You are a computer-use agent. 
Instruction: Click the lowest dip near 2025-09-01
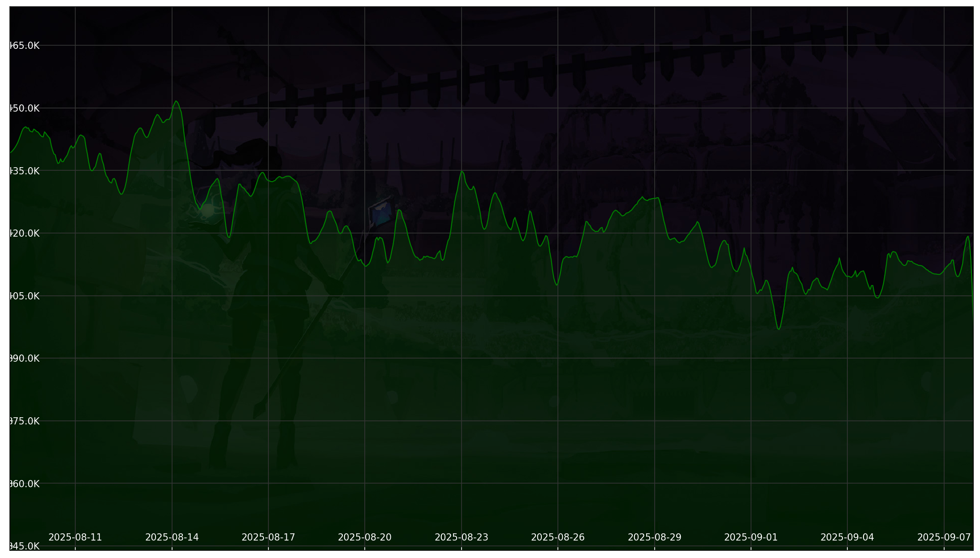pos(779,329)
